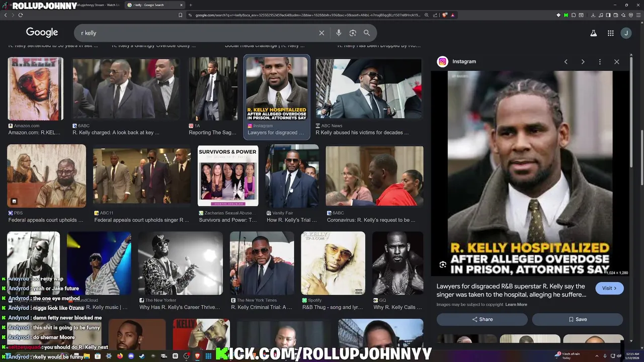The image size is (644, 362).
Task: Open the Brave VPN shield icon
Action: [x=631, y=15]
